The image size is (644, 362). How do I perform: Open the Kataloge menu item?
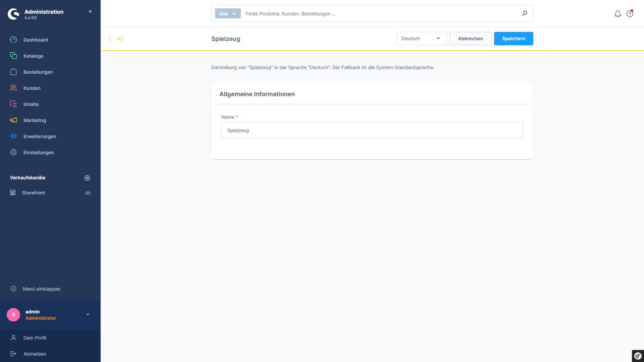coord(33,56)
